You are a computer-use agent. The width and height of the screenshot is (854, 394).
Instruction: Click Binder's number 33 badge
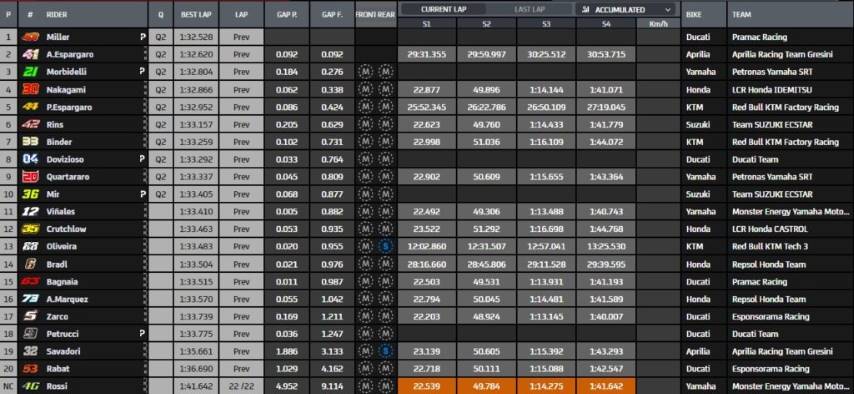pos(30,142)
